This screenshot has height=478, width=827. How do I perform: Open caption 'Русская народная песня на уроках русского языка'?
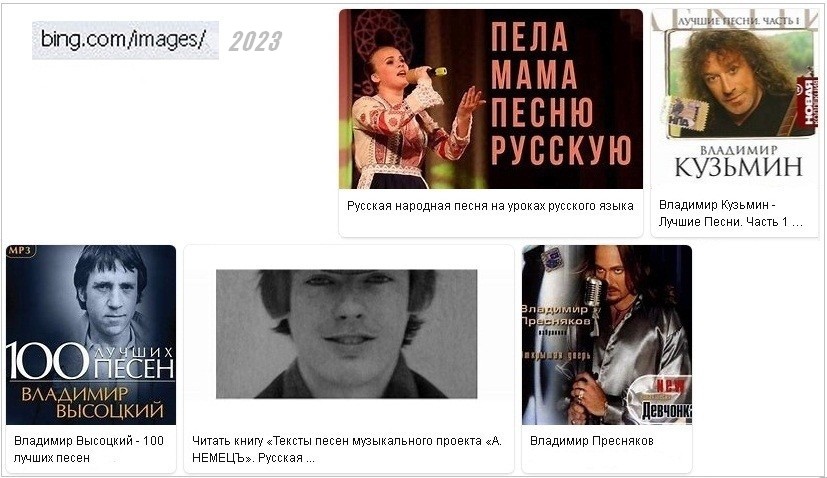pos(490,206)
